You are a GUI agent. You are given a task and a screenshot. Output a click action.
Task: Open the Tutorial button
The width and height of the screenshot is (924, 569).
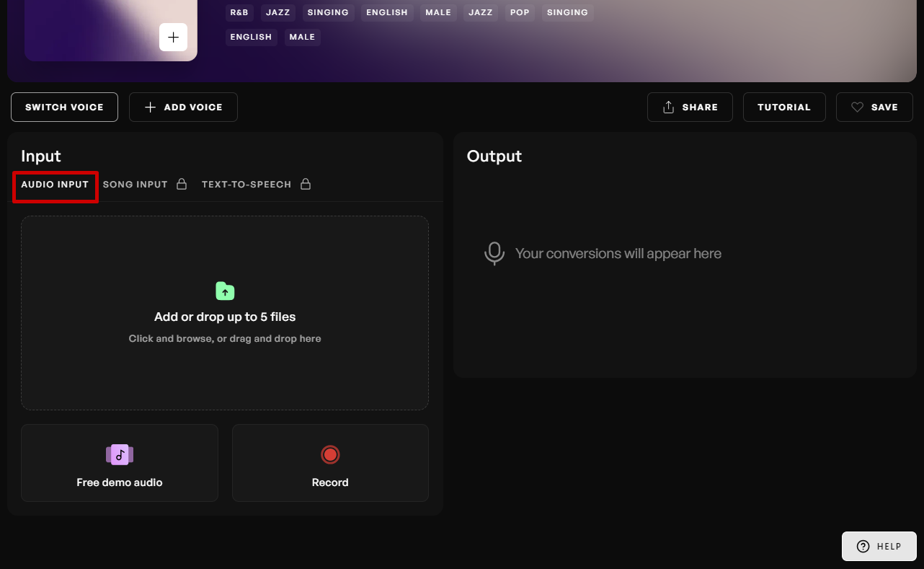(x=783, y=107)
